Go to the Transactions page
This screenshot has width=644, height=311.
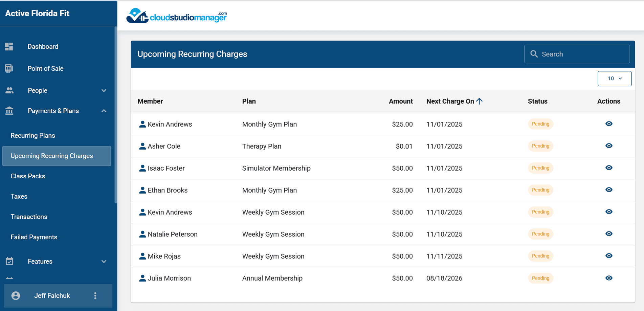[x=29, y=217]
